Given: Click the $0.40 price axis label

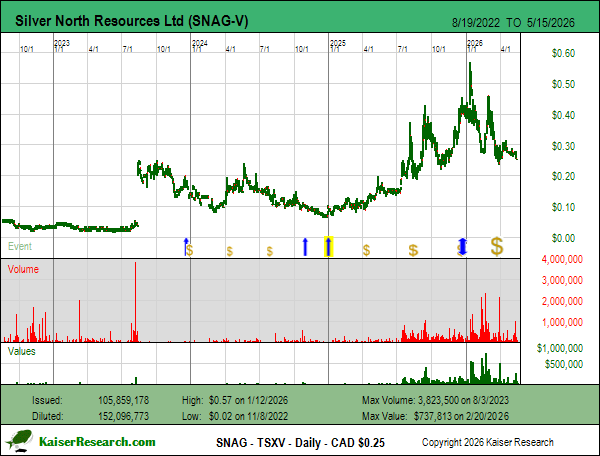Looking at the screenshot, I should tap(563, 115).
